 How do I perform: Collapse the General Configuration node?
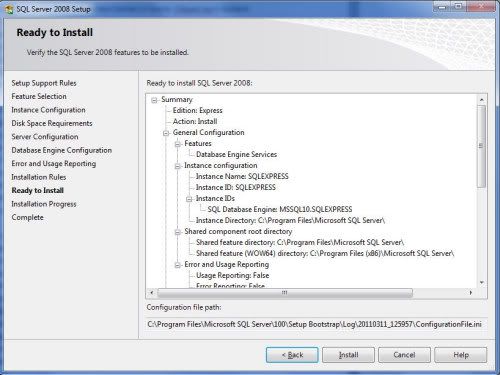[166, 133]
